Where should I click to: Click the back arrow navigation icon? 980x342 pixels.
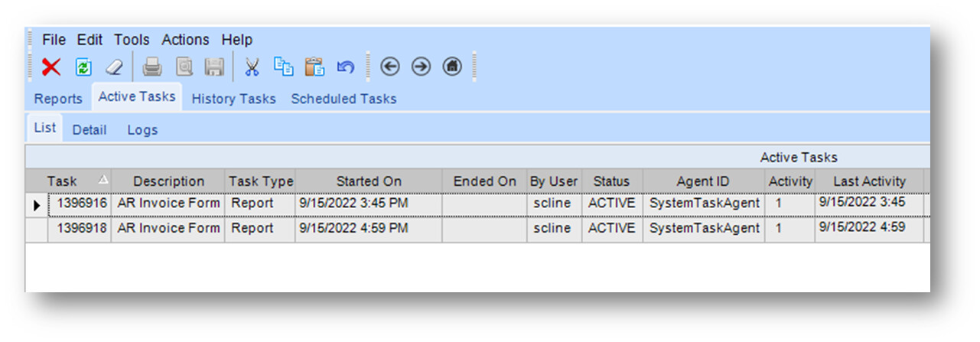390,67
